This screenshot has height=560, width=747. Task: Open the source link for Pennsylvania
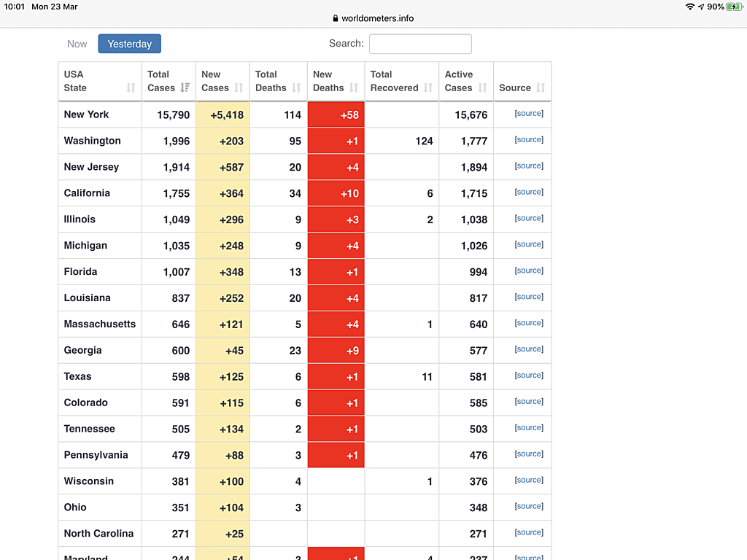tap(529, 454)
